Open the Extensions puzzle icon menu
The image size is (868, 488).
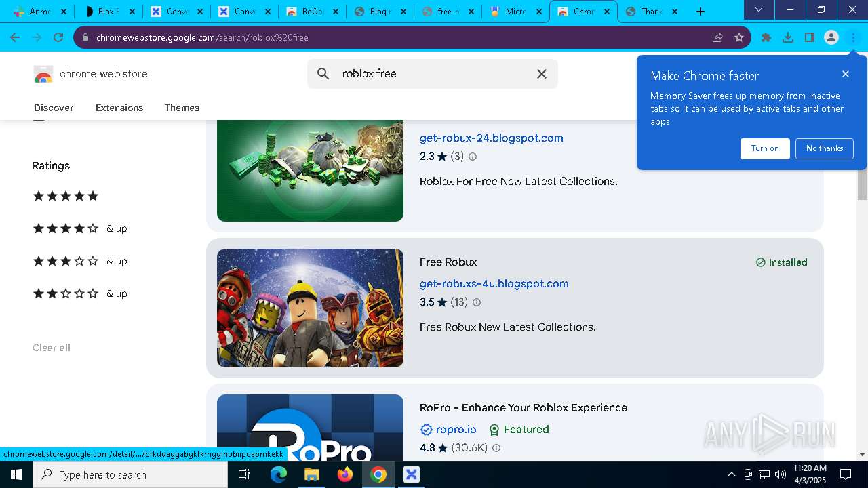[x=766, y=37]
